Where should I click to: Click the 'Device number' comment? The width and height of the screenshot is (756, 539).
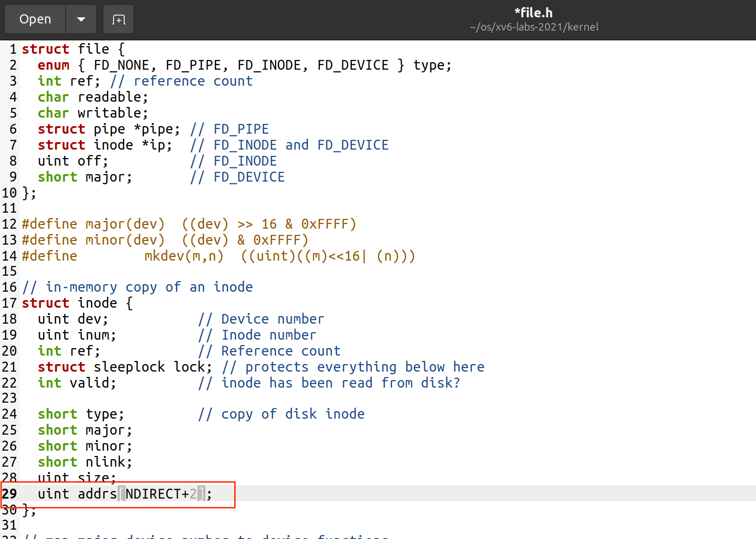tap(272, 319)
